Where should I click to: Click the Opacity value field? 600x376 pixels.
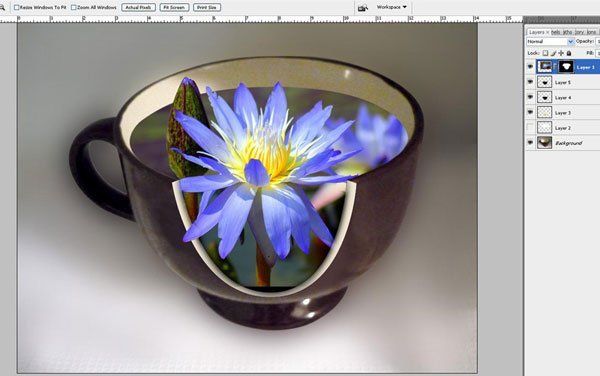click(x=598, y=41)
